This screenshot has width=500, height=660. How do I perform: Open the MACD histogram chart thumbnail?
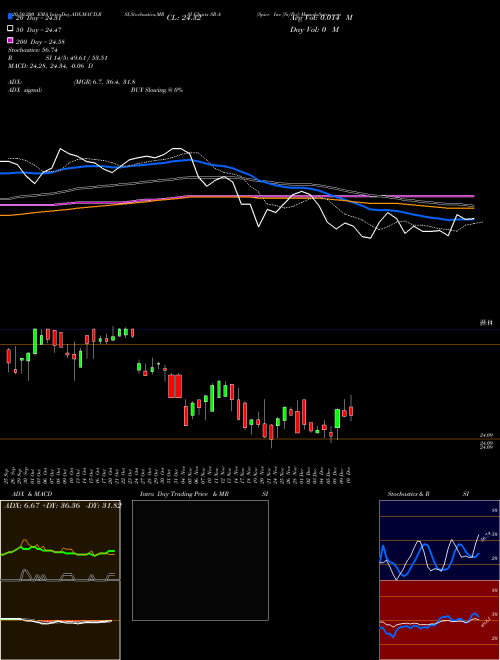(60, 620)
